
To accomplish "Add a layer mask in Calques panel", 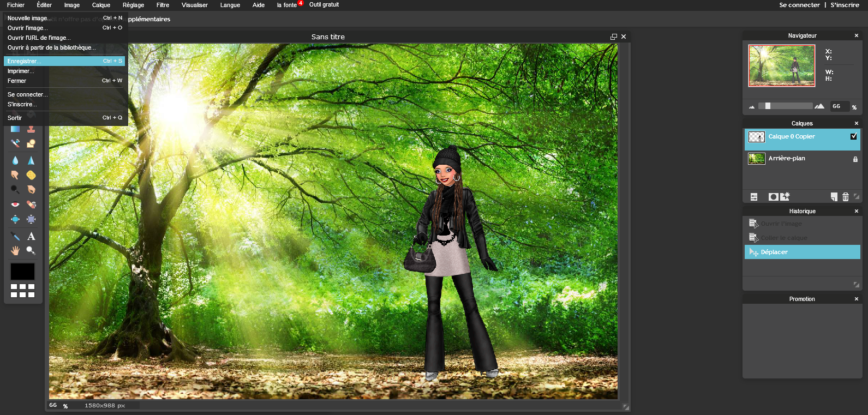I will (x=773, y=197).
